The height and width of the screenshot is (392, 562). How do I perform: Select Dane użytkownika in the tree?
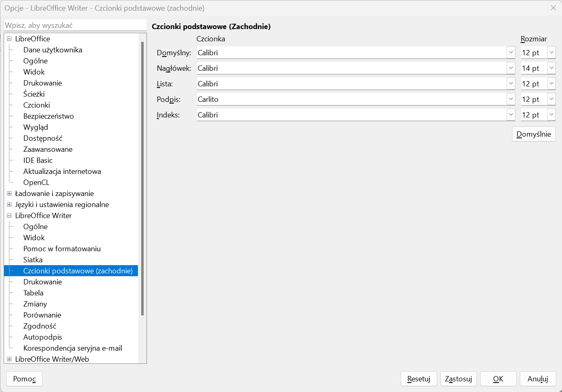tap(53, 50)
